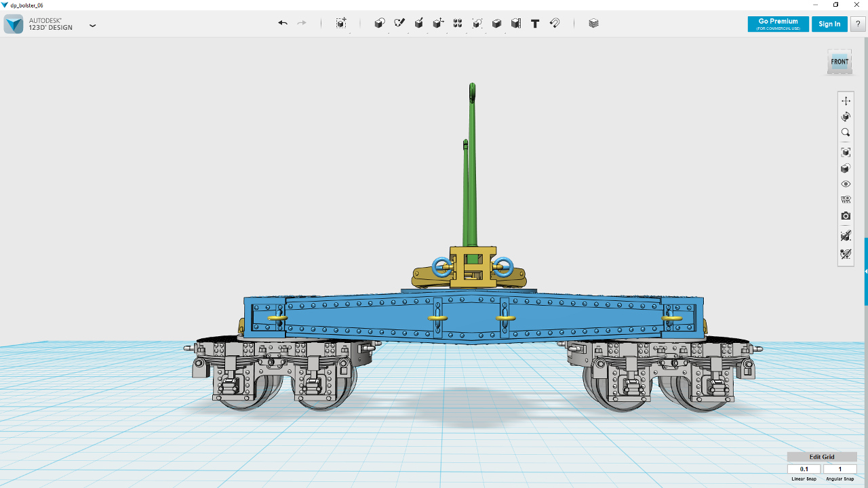The width and height of the screenshot is (868, 488).
Task: Toggle the solid snapping icon with cube
Action: tap(846, 236)
